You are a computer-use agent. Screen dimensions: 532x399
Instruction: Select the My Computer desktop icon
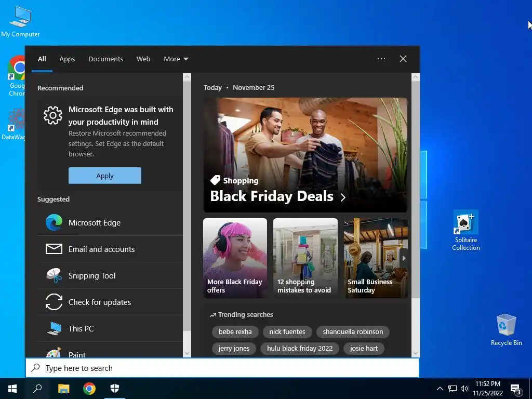[20, 21]
